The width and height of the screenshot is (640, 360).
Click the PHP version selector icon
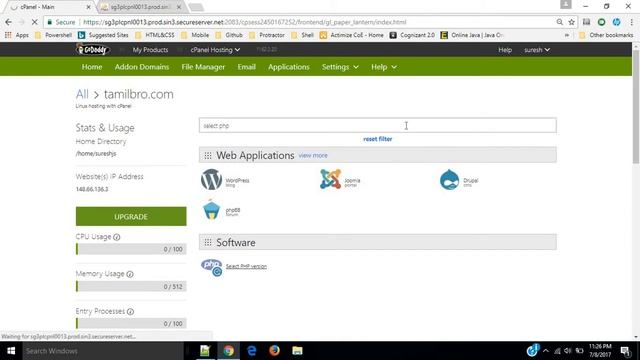click(211, 267)
